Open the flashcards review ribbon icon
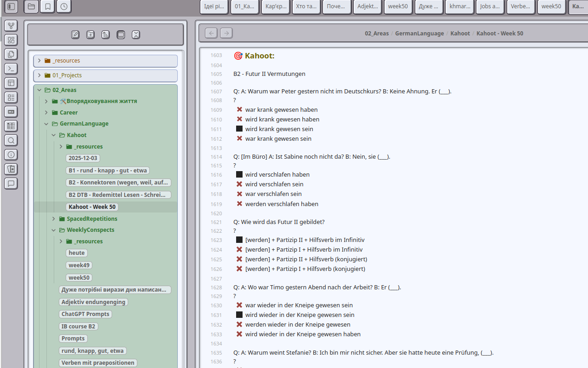This screenshot has width=588, height=368. [x=11, y=169]
